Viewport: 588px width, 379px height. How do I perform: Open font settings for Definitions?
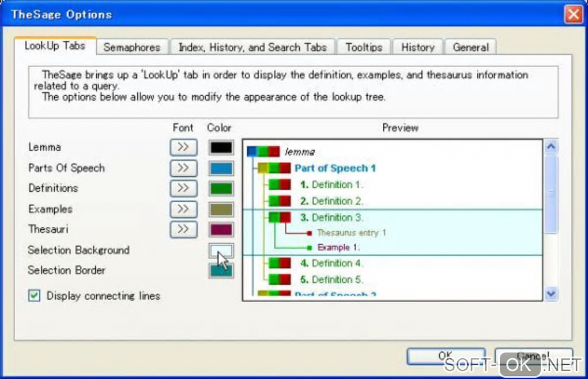tap(183, 188)
